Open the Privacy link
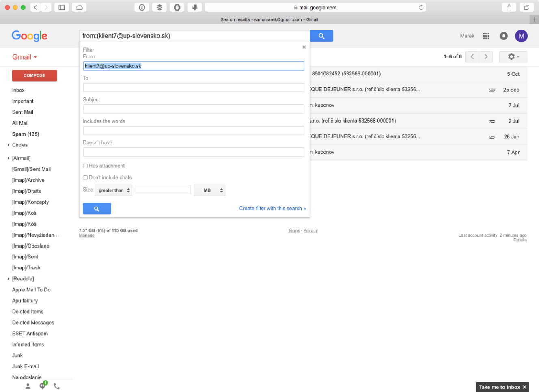Viewport: 539px width, 392px height. point(310,230)
